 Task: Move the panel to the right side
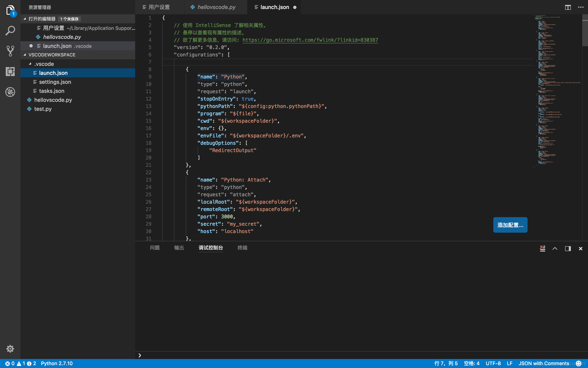[x=568, y=248]
